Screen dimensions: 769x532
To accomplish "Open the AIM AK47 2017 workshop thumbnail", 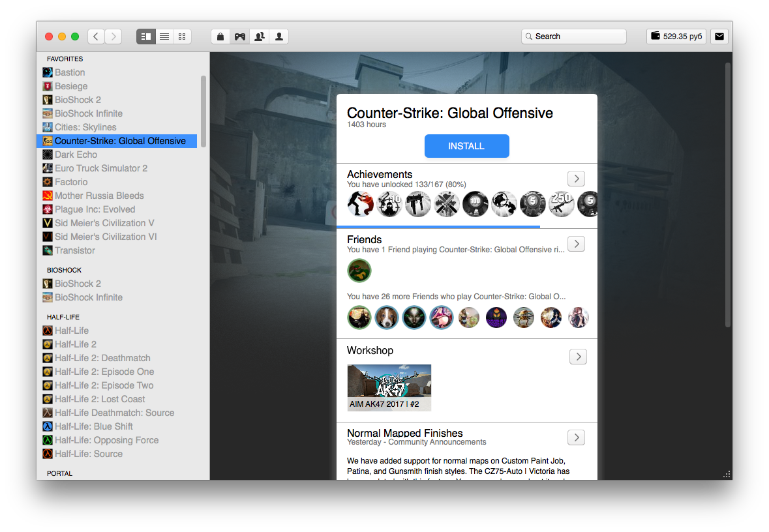I will click(389, 388).
